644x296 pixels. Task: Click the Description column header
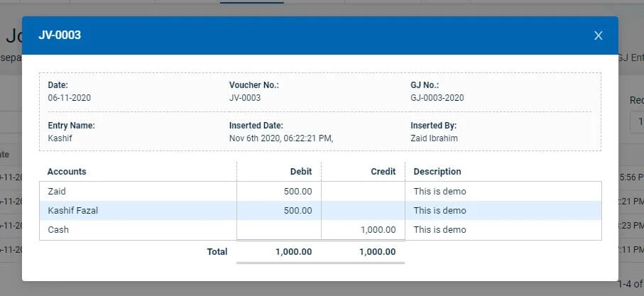pyautogui.click(x=437, y=172)
